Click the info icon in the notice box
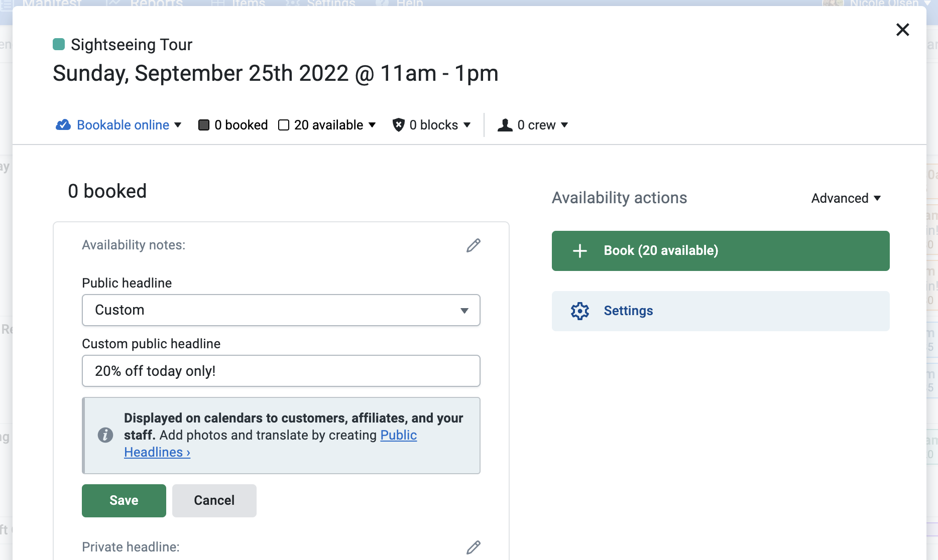938x560 pixels. (105, 435)
